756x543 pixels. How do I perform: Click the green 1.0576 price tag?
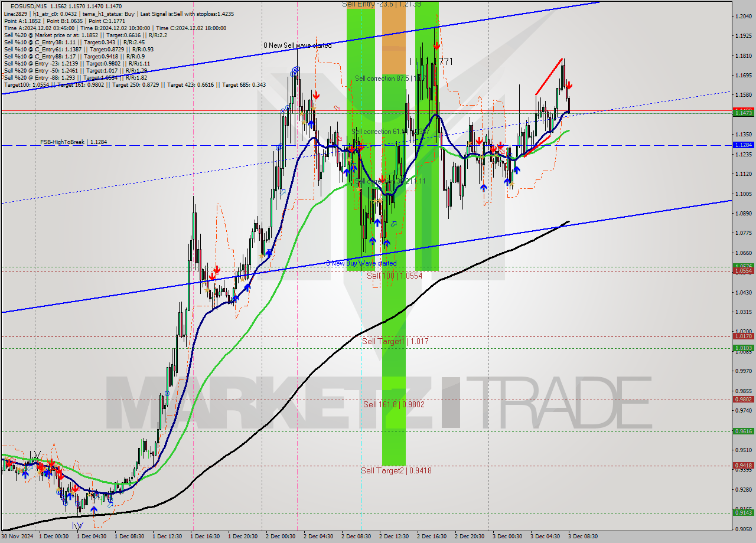tap(743, 266)
